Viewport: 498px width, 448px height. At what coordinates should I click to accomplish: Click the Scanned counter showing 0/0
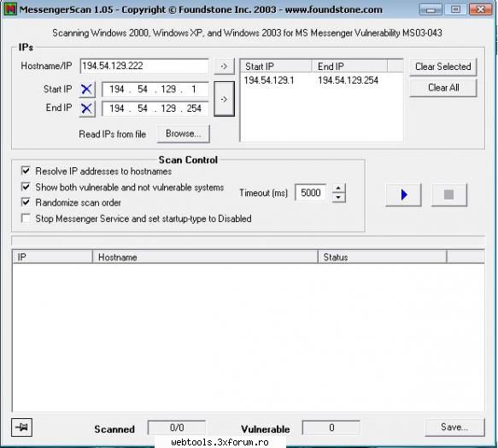177,428
